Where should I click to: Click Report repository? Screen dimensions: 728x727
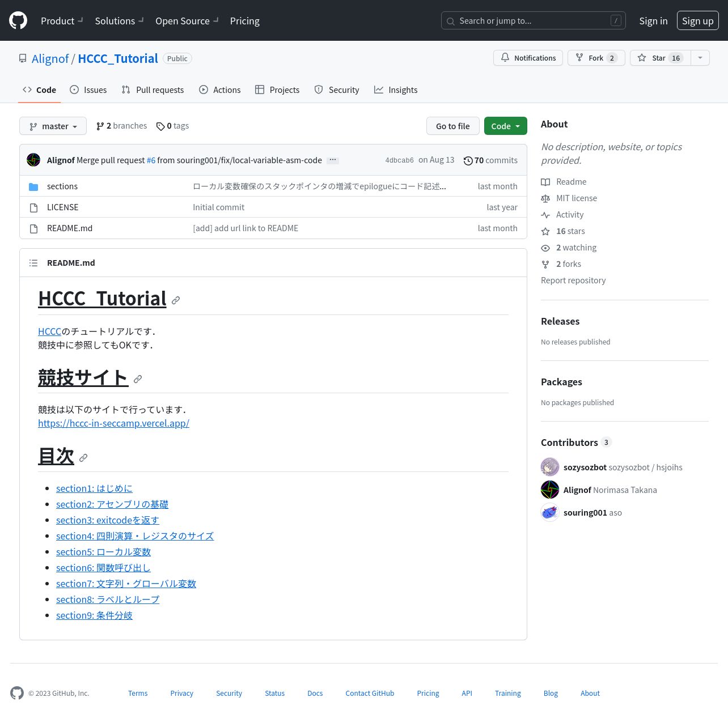pyautogui.click(x=573, y=280)
